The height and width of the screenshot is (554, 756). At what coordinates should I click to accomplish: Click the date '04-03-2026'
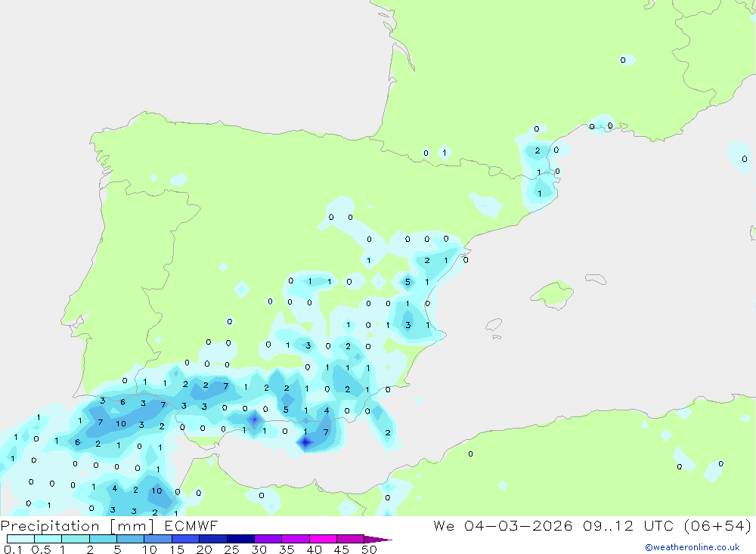click(519, 525)
